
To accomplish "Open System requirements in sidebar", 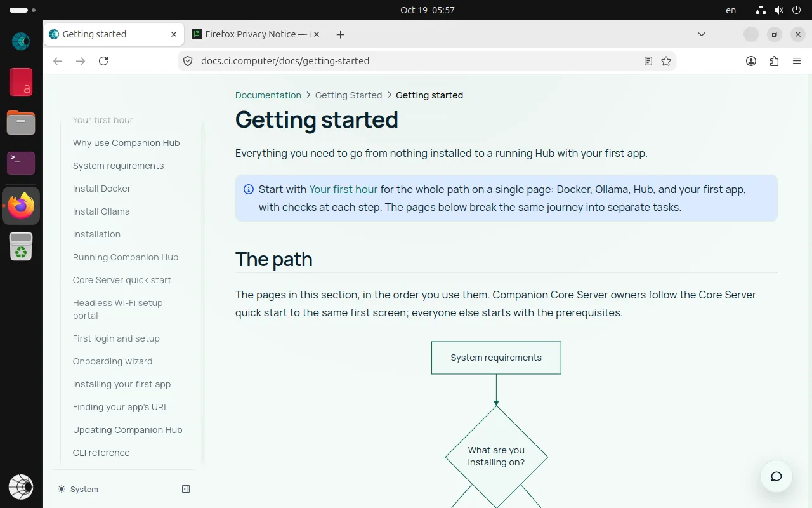I will point(118,166).
